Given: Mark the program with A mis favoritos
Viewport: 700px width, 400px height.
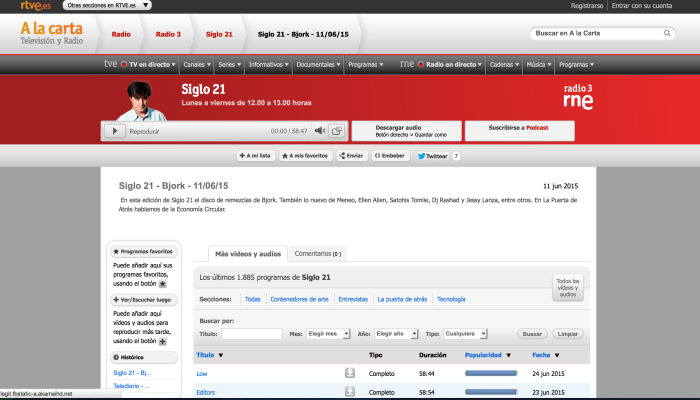Looking at the screenshot, I should pyautogui.click(x=304, y=156).
